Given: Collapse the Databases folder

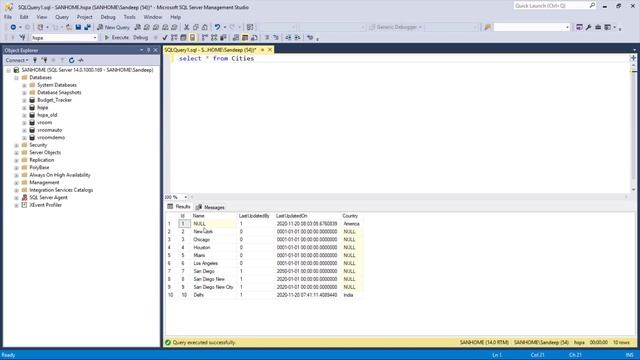Looking at the screenshot, I should point(16,78).
